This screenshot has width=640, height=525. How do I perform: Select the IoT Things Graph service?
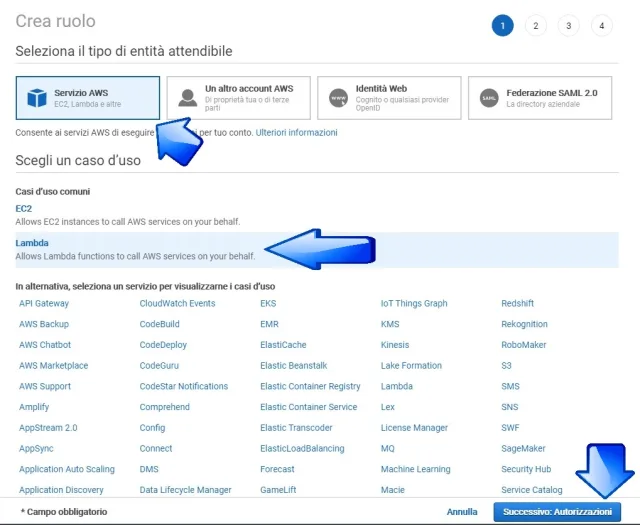(x=414, y=303)
